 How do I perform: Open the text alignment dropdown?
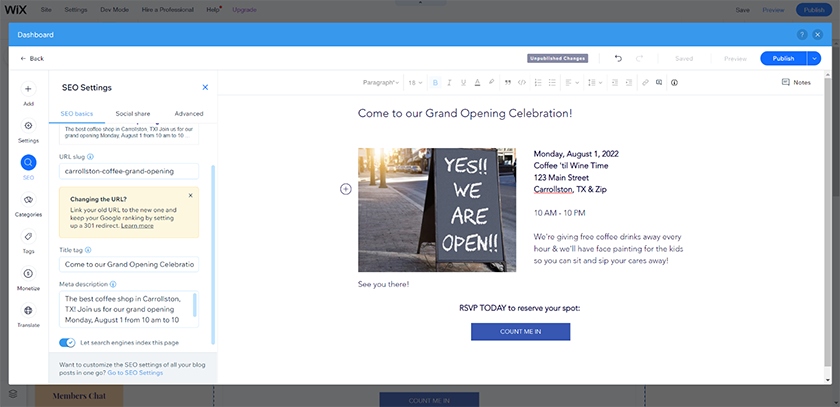572,82
